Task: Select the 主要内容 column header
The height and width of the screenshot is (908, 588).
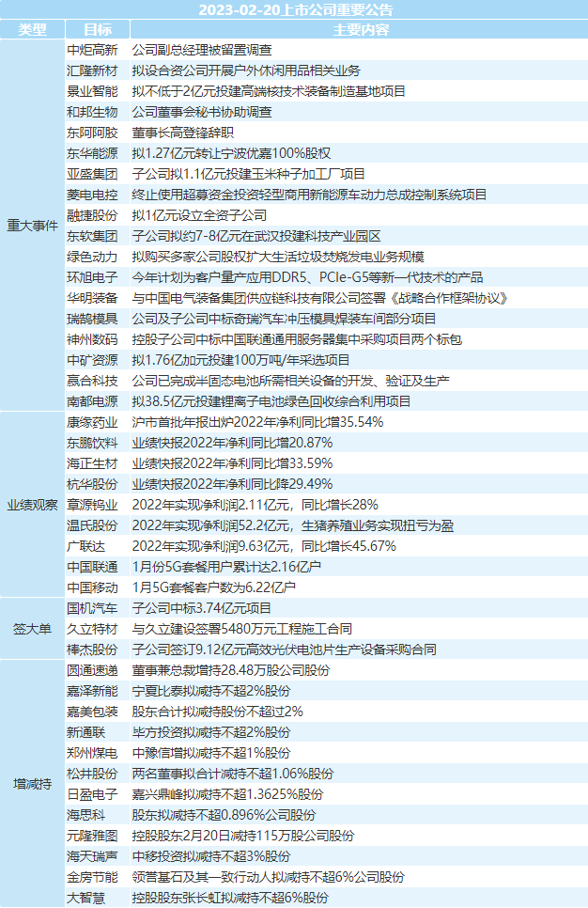Action: click(360, 29)
